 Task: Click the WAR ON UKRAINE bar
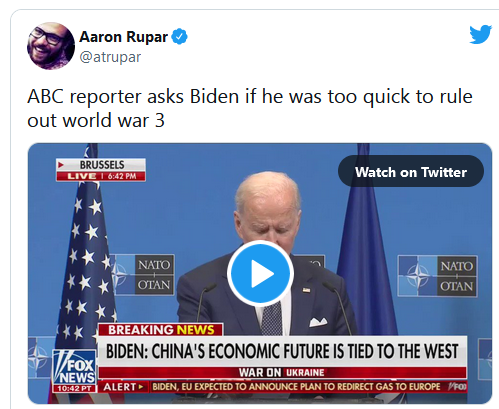tap(282, 373)
